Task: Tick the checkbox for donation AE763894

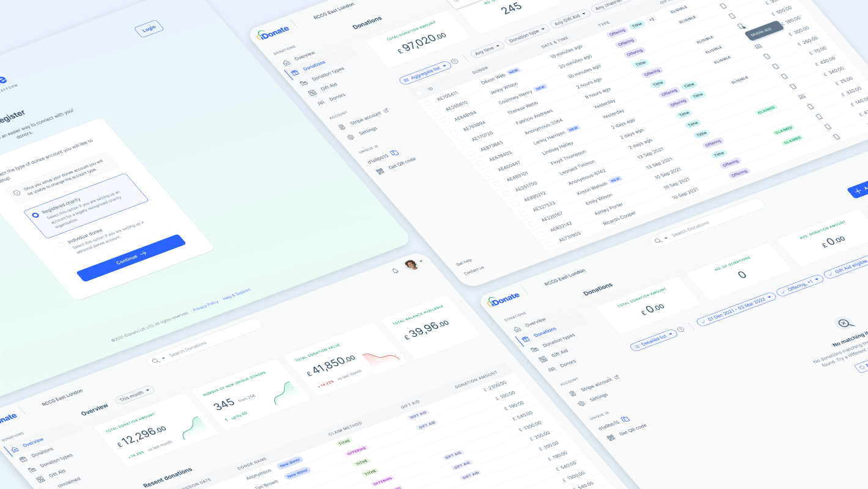Action: coord(454,132)
